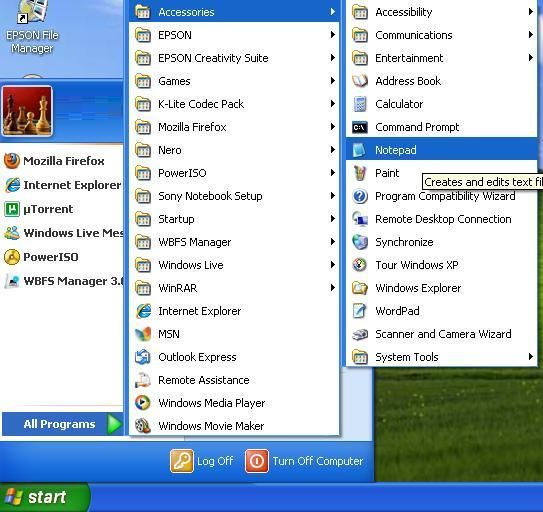This screenshot has width=543, height=512.
Task: Select the Synchronize label text
Action: [404, 242]
